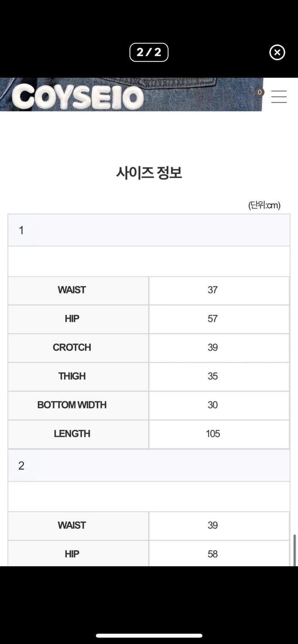Screen dimensions: 298x644
Task: Click the HIP value 58
Action: [x=212, y=554]
